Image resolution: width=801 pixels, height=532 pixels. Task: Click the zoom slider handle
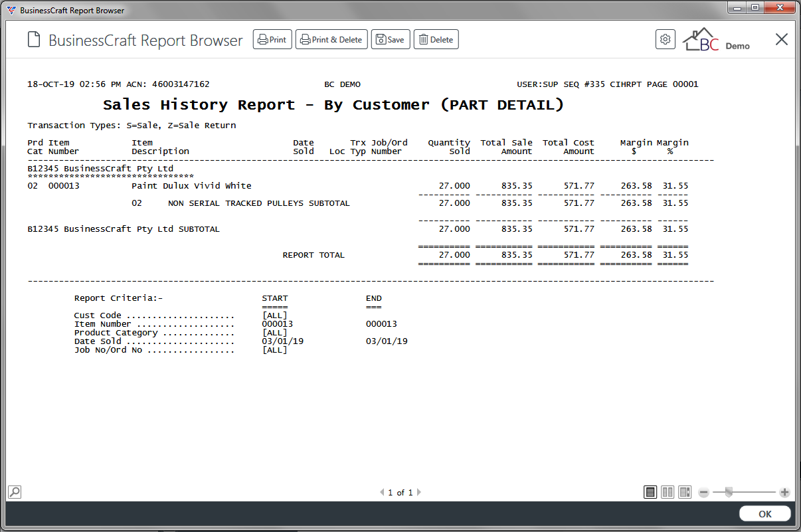pos(729,492)
